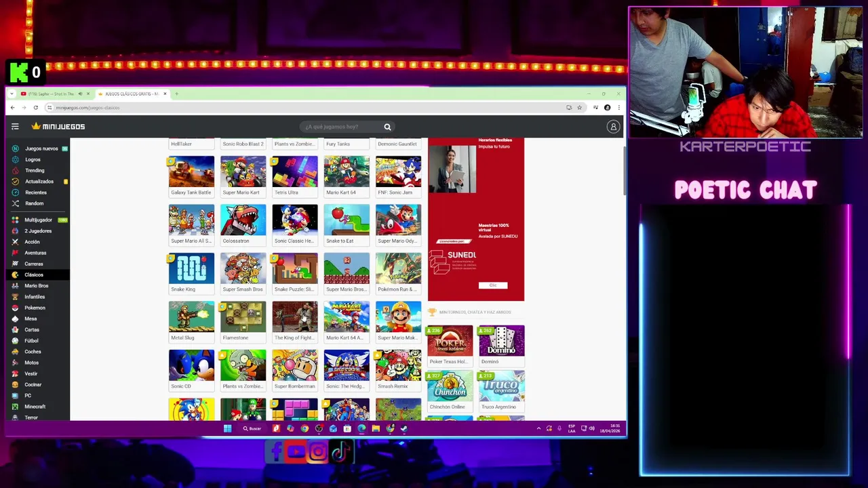Open File Explorer folder in taskbar
The height and width of the screenshot is (488, 868).
(x=376, y=428)
